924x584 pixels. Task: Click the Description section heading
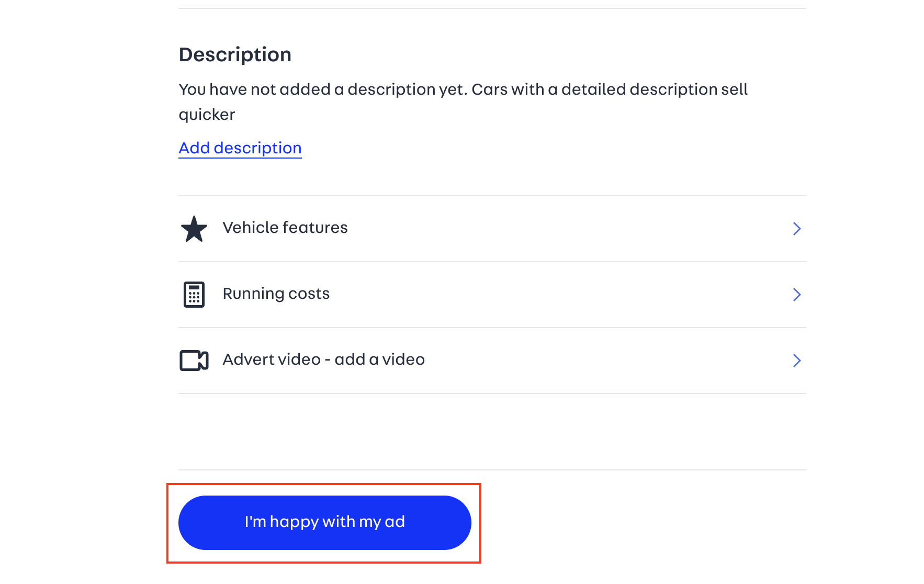(x=235, y=54)
